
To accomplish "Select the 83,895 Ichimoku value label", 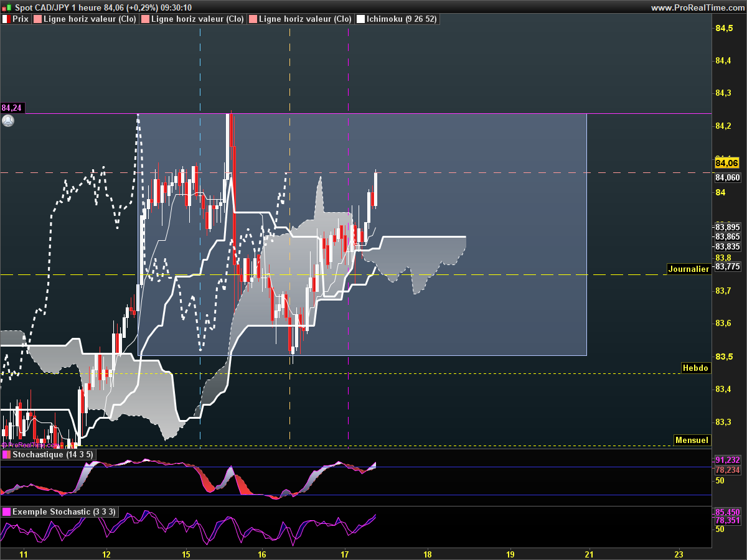I will [728, 227].
